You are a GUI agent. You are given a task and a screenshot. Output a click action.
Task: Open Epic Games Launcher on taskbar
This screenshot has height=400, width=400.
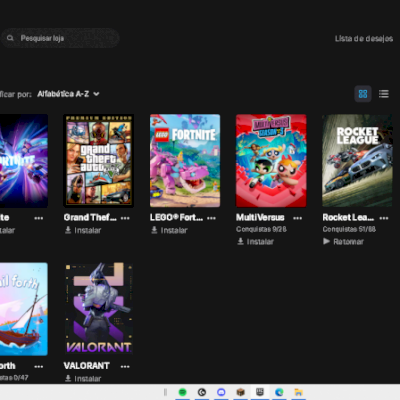tap(260, 392)
